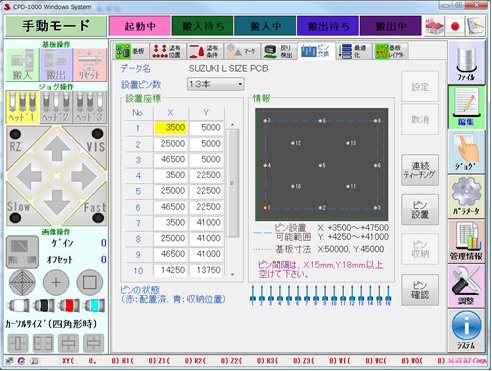Screen dimensions: 492x371
Task: Click the 設定 button
Action: pyautogui.click(x=420, y=87)
